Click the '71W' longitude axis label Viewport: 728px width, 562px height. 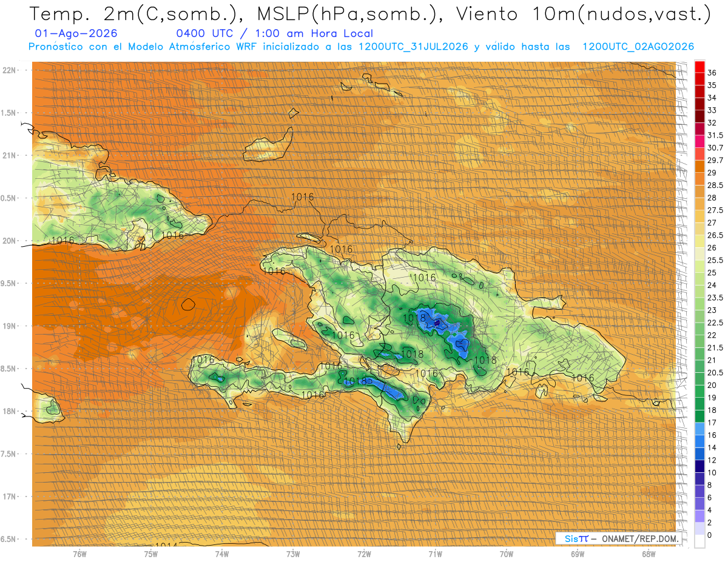coord(435,554)
